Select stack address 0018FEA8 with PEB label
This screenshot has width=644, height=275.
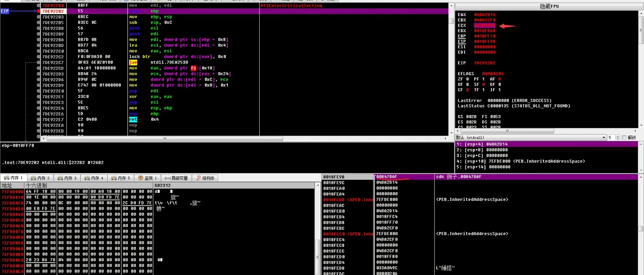(348, 200)
